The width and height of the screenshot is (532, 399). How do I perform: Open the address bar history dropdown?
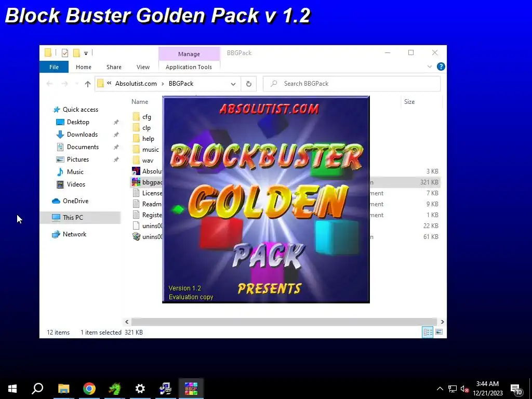point(233,84)
